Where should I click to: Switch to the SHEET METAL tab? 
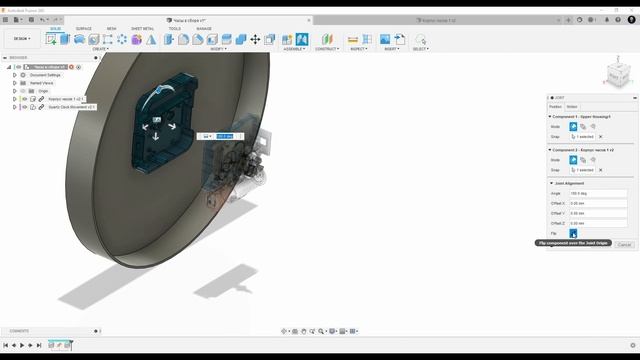point(142,29)
